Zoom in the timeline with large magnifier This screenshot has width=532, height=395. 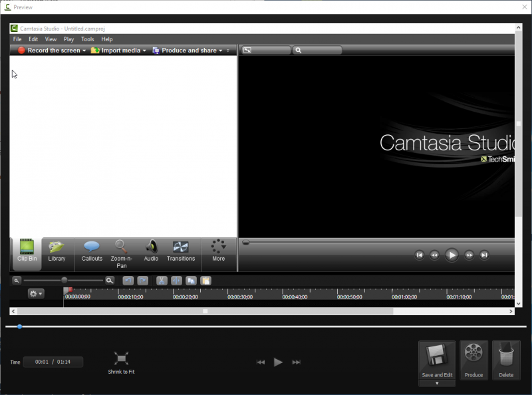[x=110, y=281]
